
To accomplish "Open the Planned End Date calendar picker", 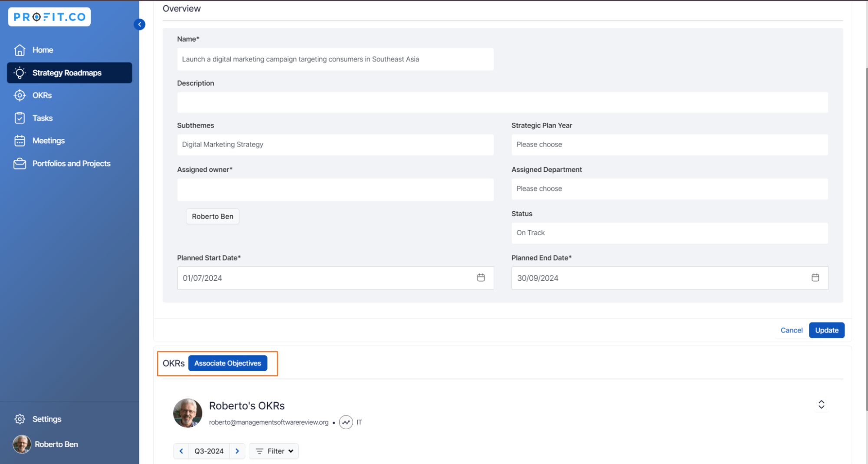I will (x=815, y=278).
